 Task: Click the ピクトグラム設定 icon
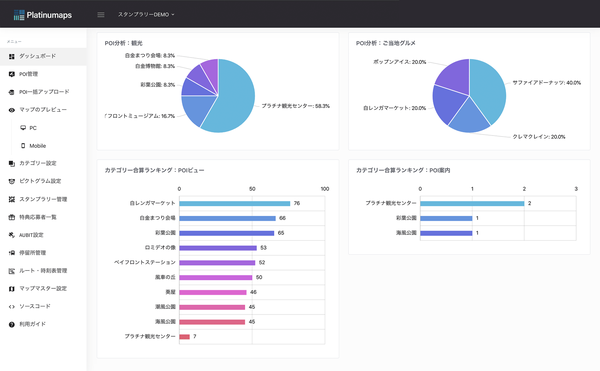click(11, 181)
